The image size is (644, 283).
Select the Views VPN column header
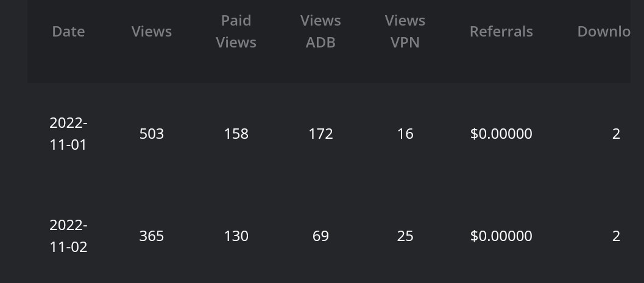tap(405, 32)
